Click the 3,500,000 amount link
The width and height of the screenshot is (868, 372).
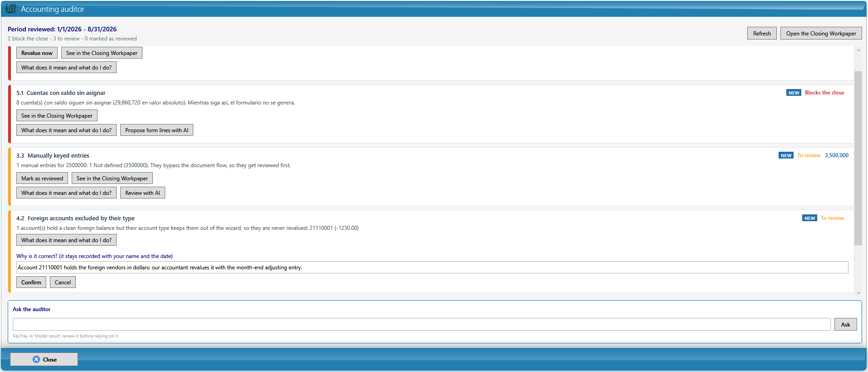836,155
